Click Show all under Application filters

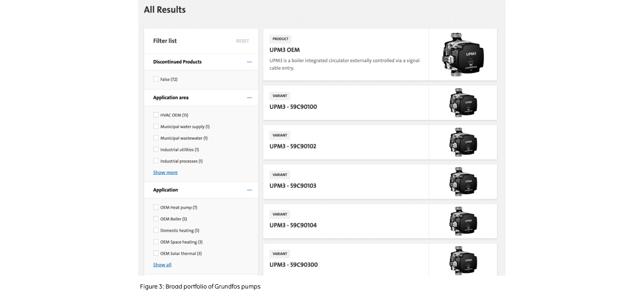(162, 265)
